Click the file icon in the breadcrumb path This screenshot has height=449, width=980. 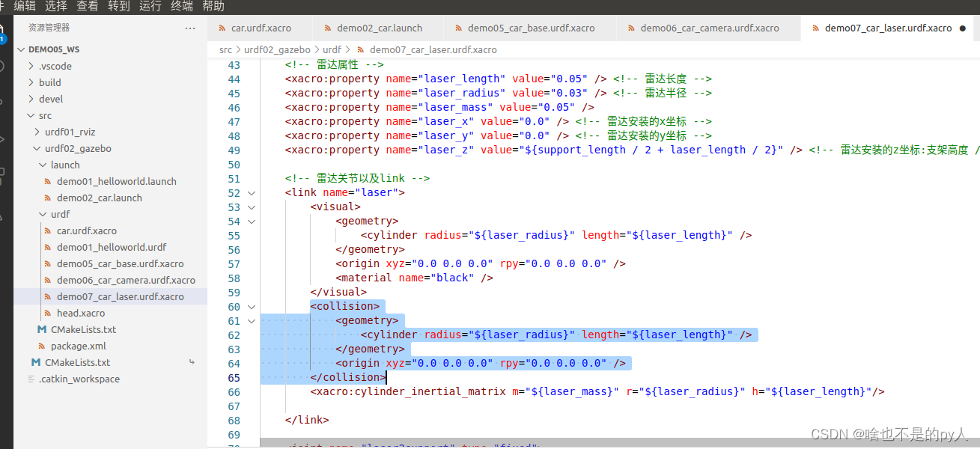click(361, 49)
